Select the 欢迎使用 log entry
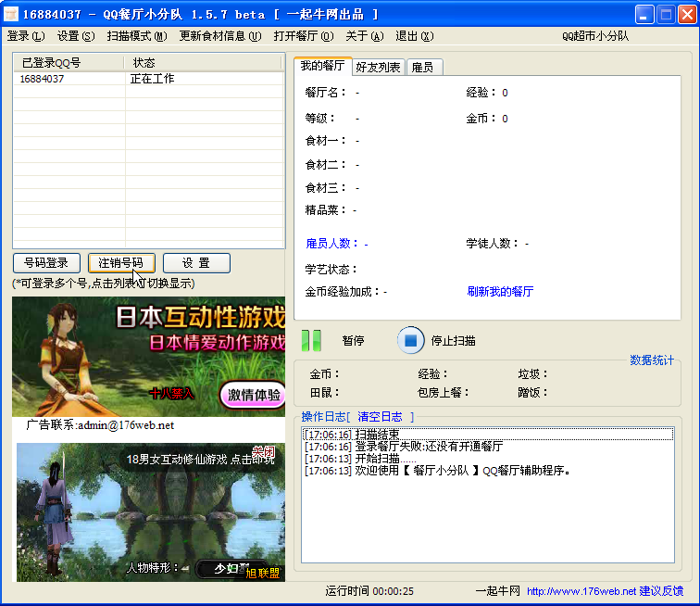The width and height of the screenshot is (700, 606). pyautogui.click(x=487, y=471)
